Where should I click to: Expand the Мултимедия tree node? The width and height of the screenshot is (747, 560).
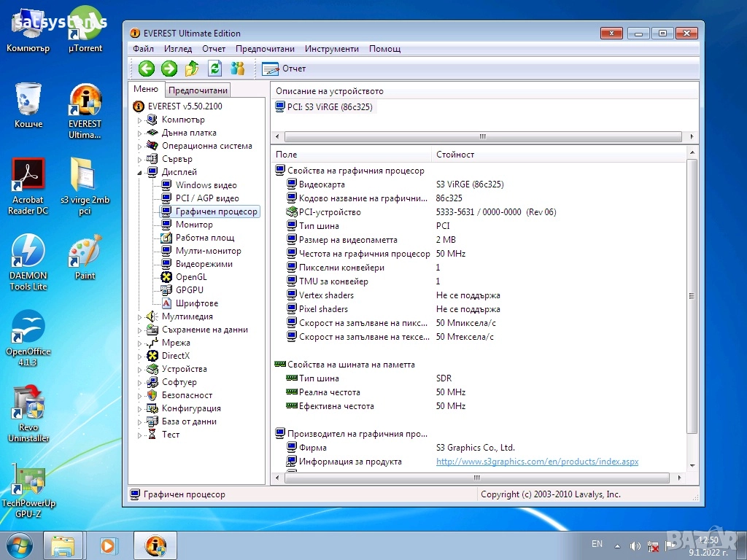coord(139,317)
